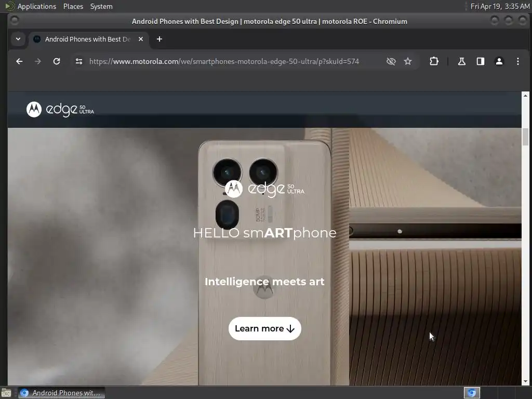Open the Applications menu

(x=37, y=6)
